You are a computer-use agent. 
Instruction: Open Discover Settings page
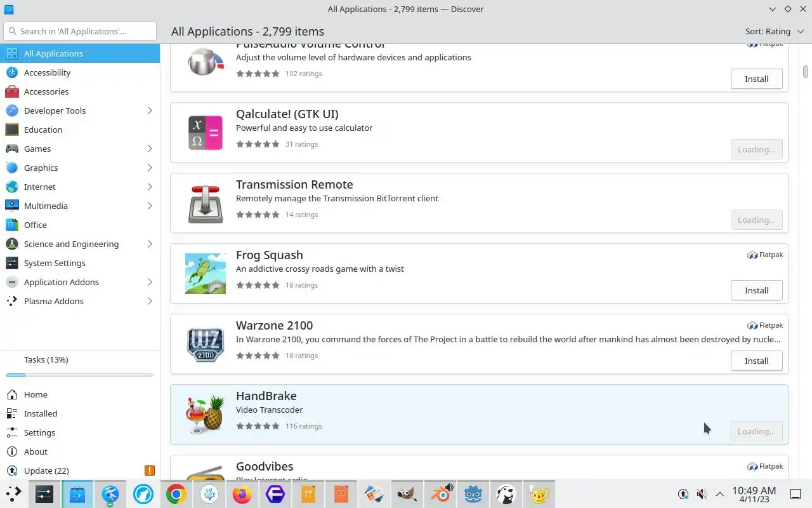click(x=80, y=432)
